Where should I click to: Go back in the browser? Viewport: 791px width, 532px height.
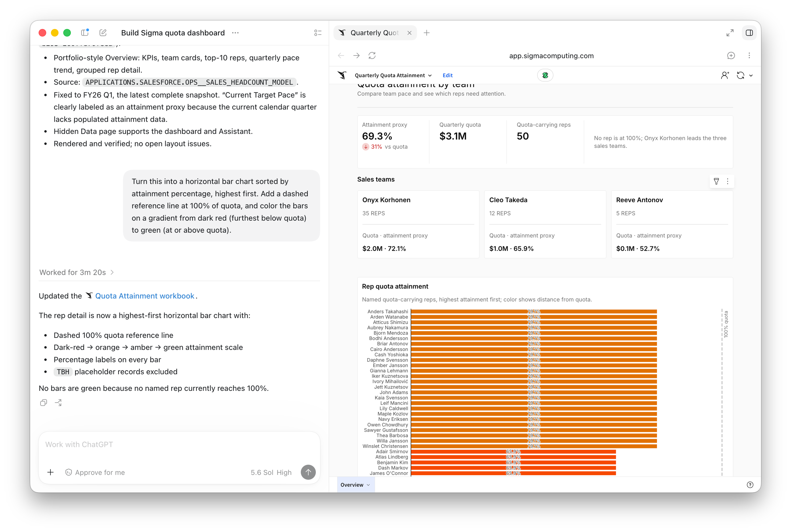341,55
